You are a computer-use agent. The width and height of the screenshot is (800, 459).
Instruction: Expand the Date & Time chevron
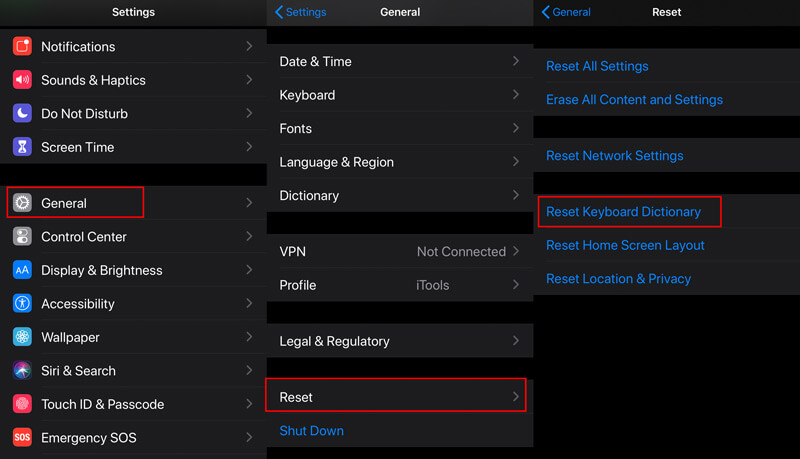point(516,61)
